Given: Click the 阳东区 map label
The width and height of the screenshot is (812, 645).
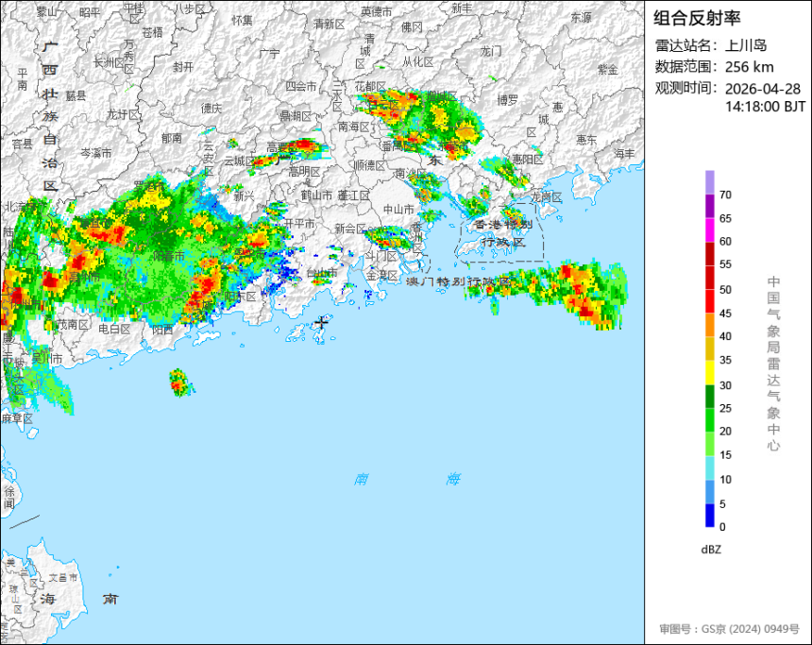Looking at the screenshot, I should point(240,297).
